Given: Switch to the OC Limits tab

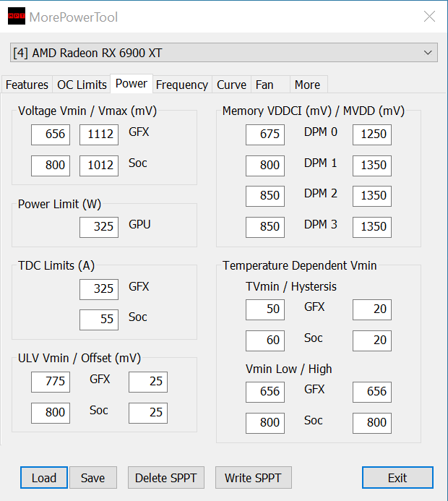Looking at the screenshot, I should (82, 85).
